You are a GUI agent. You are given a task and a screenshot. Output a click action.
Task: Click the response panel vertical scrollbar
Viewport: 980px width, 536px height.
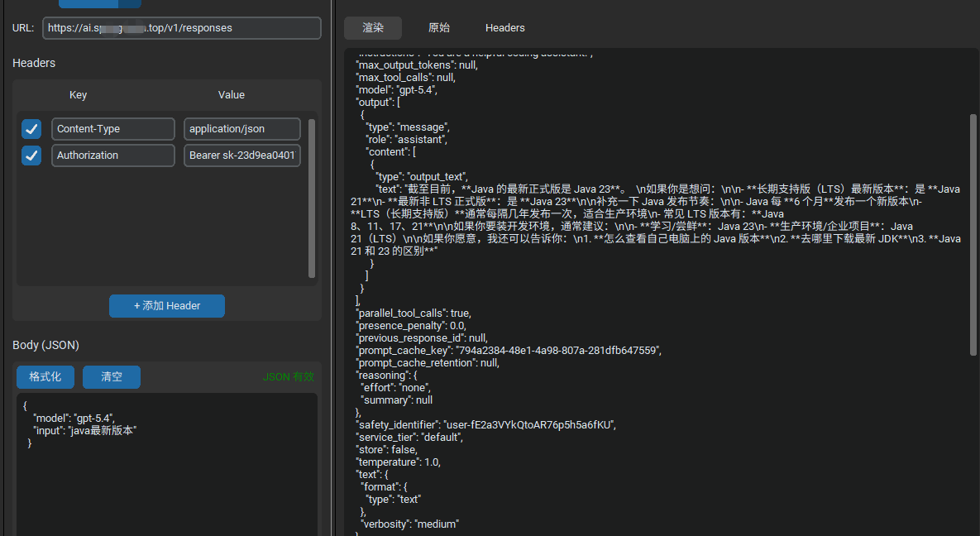point(973,235)
